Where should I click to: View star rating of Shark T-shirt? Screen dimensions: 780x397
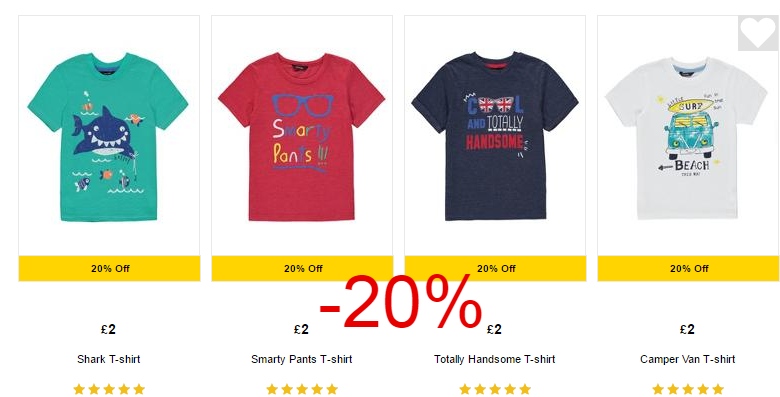coord(109,389)
